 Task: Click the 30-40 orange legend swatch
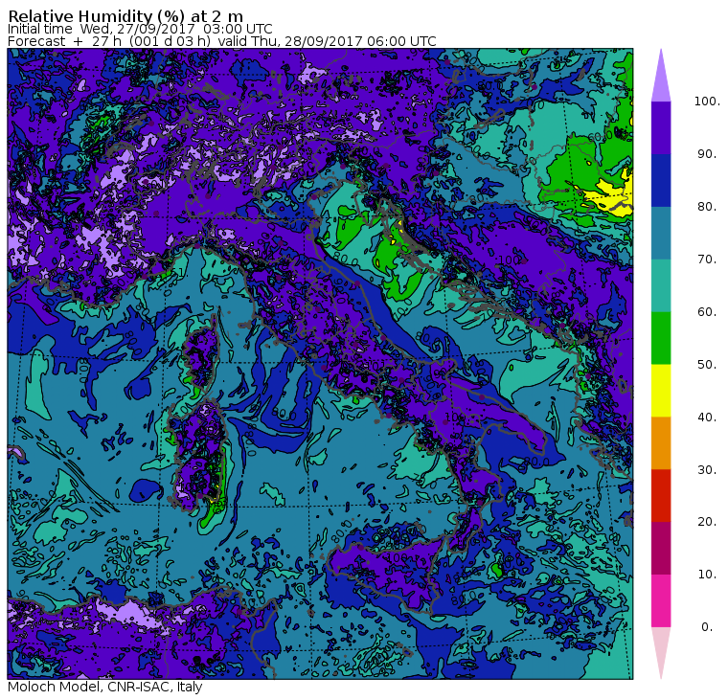point(661,442)
